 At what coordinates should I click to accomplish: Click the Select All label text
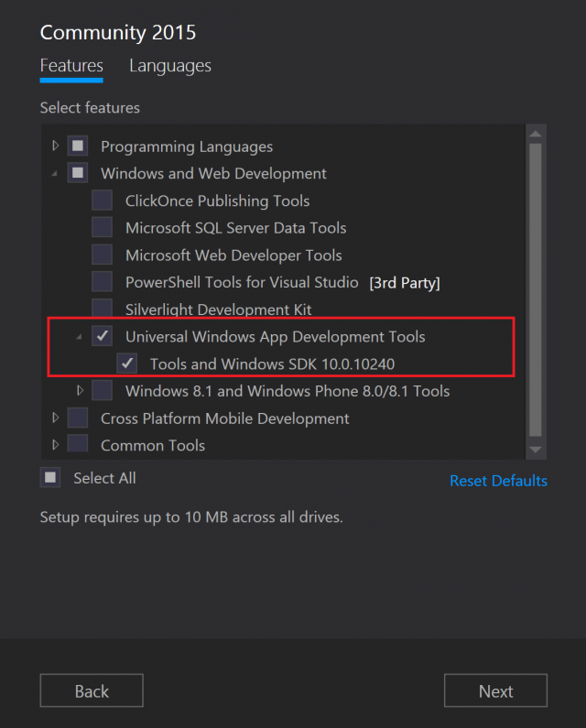104,478
